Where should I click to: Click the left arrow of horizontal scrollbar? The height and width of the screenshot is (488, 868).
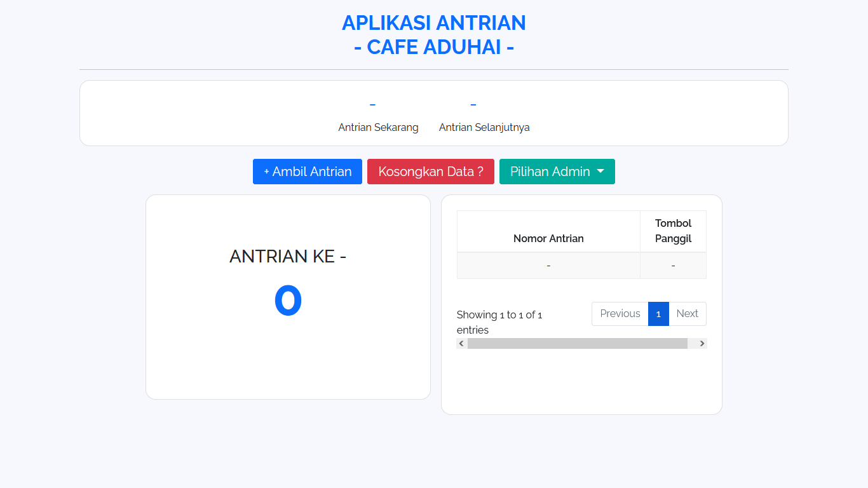click(x=461, y=344)
